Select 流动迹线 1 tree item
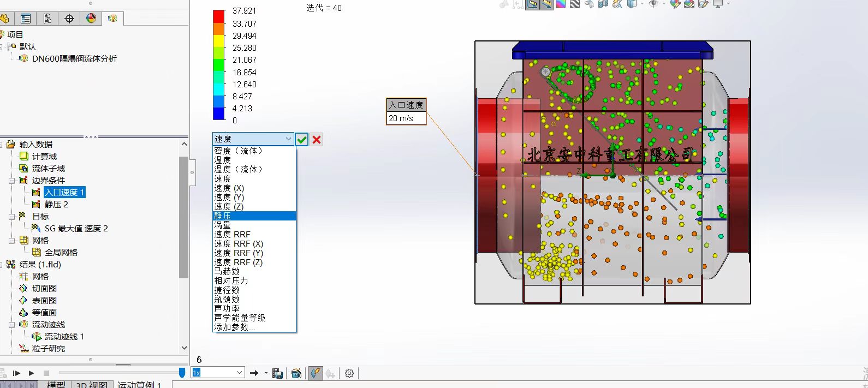 pos(64,337)
